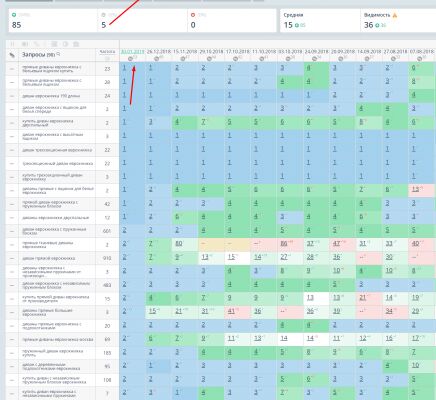Select the query 'диваны еврокнижка двуспальные'
This screenshot has height=400, width=436.
point(56,218)
